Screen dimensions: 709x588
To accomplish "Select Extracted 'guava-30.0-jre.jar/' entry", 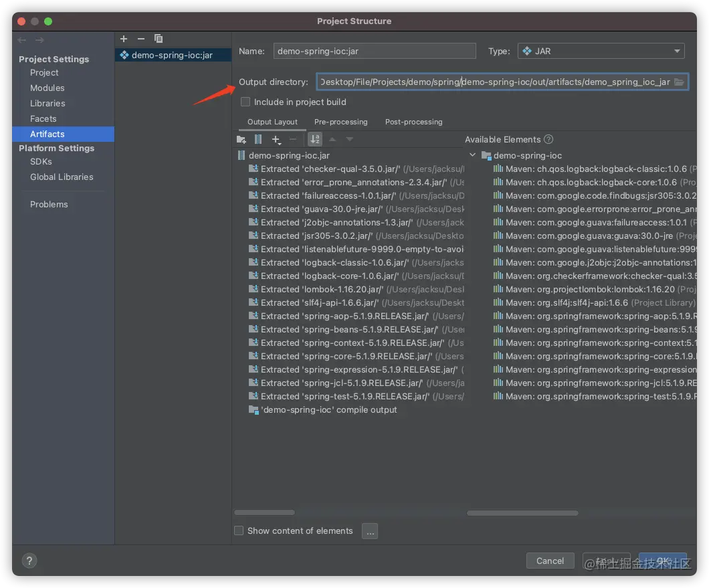I will tap(357, 209).
